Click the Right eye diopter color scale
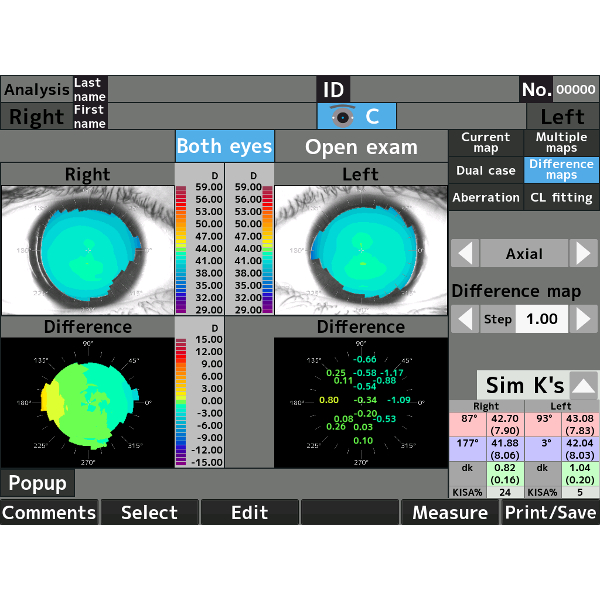 pos(199,245)
